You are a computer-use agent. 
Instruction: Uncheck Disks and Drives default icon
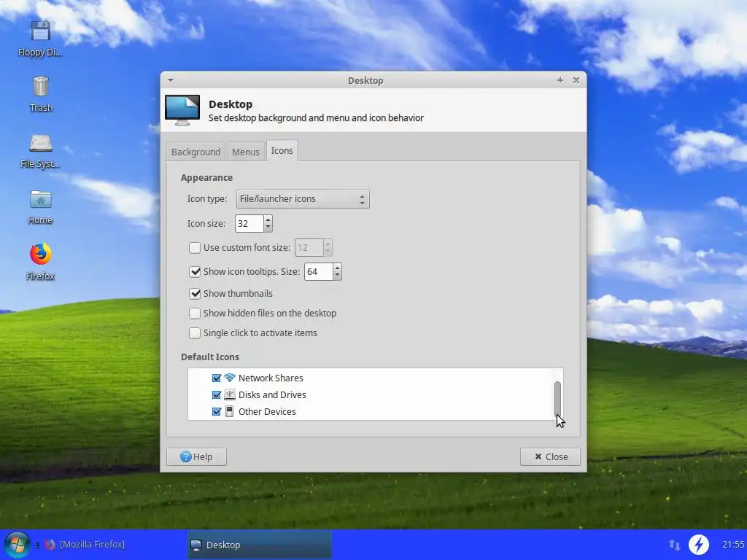click(216, 394)
